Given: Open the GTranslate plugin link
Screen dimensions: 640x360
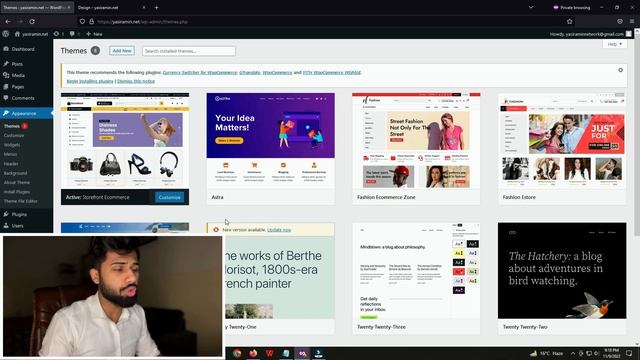Looking at the screenshot, I should pyautogui.click(x=250, y=73).
